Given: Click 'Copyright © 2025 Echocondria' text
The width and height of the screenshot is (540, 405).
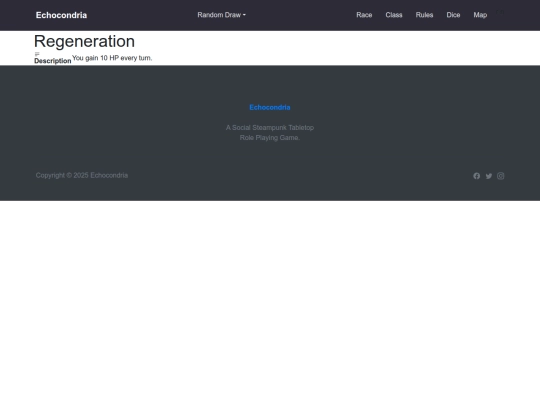Looking at the screenshot, I should point(82,175).
